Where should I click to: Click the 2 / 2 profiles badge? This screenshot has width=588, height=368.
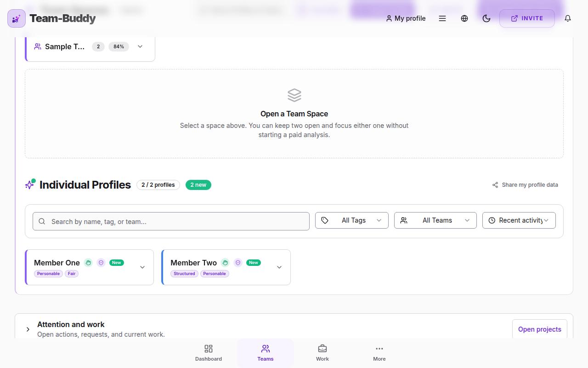point(158,185)
